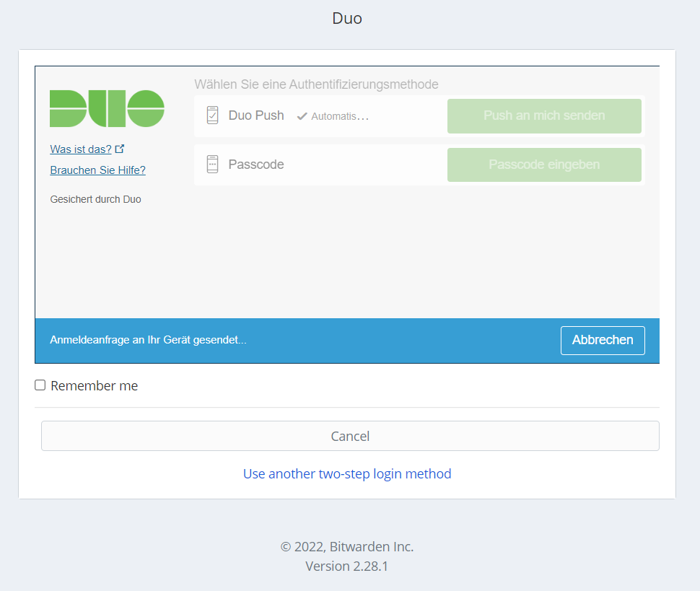Image resolution: width=700 pixels, height=591 pixels.
Task: Use another two-step login method link
Action: point(347,473)
